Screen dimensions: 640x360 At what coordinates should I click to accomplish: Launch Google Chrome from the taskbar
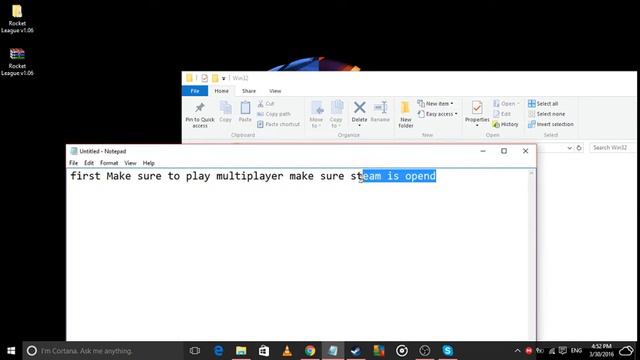click(310, 351)
